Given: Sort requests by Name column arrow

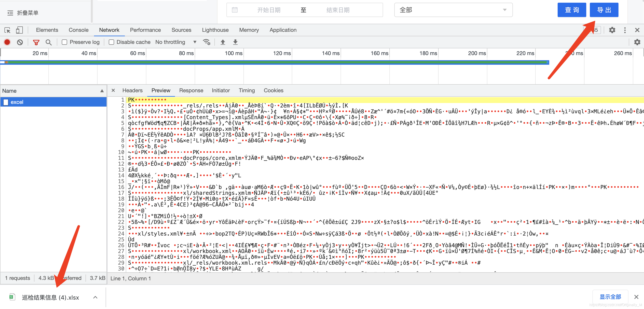Looking at the screenshot, I should click(102, 91).
